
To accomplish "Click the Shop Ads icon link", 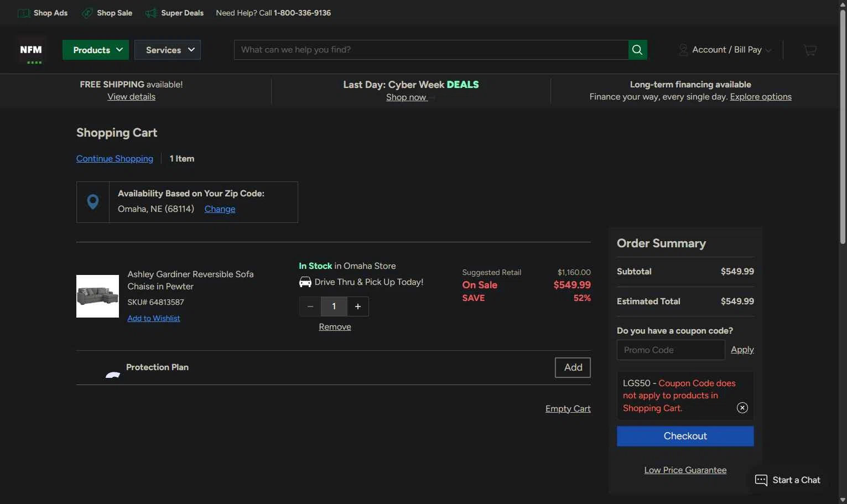I will (x=43, y=13).
